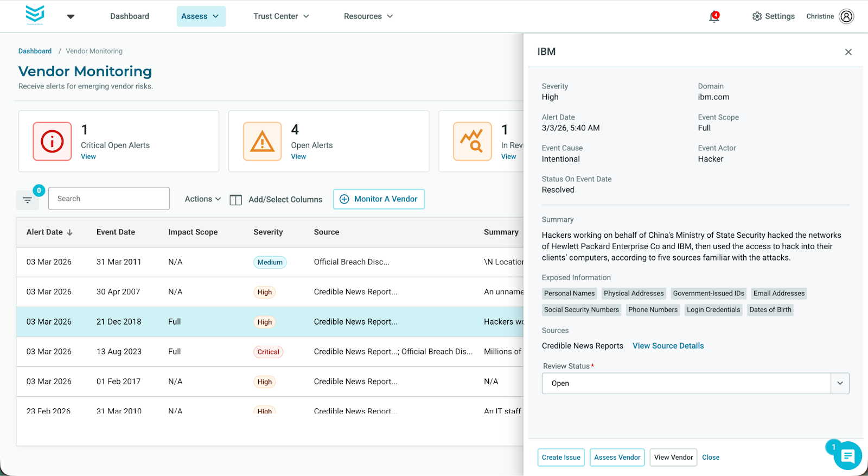Open the chat support widget
Screen dimensions: 868x476
847,456
